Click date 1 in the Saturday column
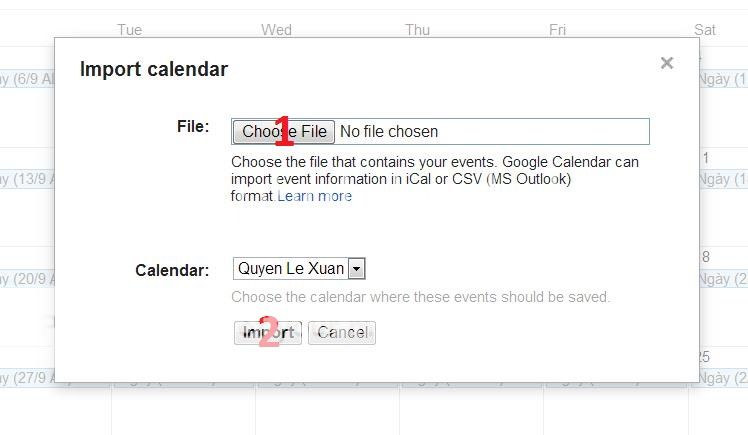Screen dimensions: 748x435 click(706, 158)
